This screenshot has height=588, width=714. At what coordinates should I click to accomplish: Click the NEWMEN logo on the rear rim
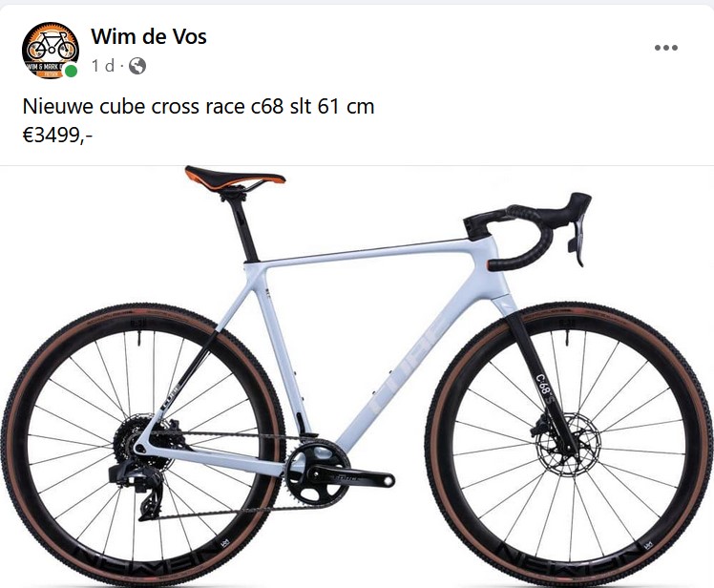(145, 556)
